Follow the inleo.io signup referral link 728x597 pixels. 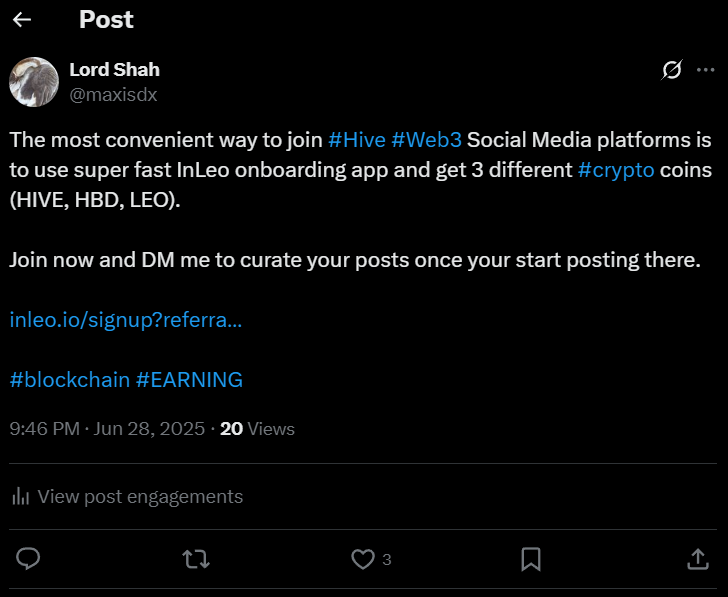(126, 320)
